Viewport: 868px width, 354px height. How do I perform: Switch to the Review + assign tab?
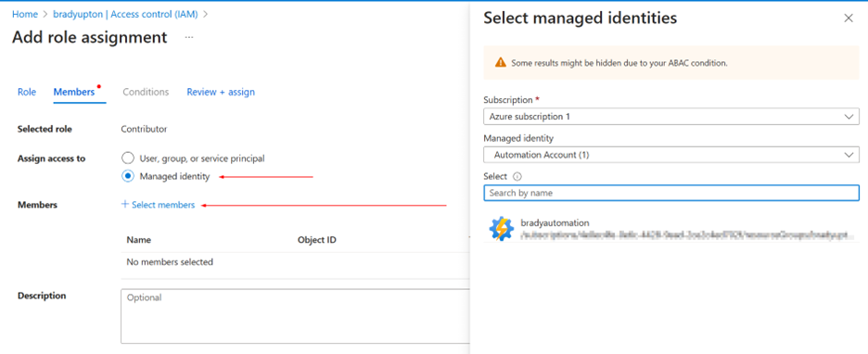(221, 92)
